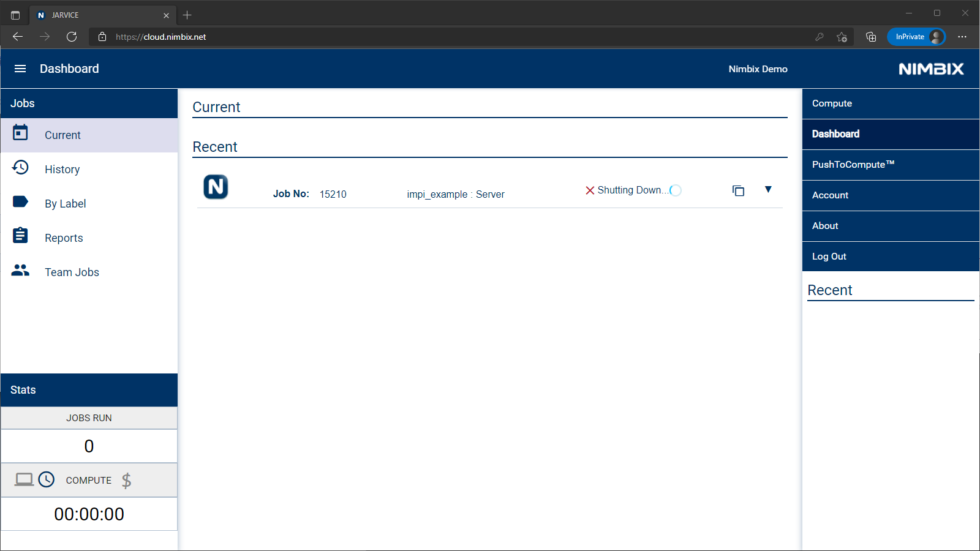
Task: Open About menu item
Action: pos(891,226)
